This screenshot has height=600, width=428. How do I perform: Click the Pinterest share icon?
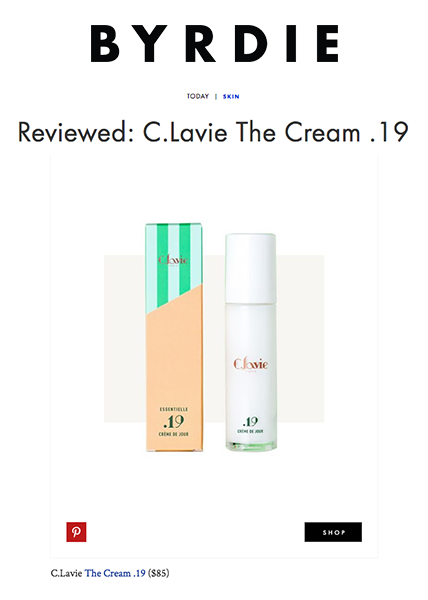pos(76,532)
